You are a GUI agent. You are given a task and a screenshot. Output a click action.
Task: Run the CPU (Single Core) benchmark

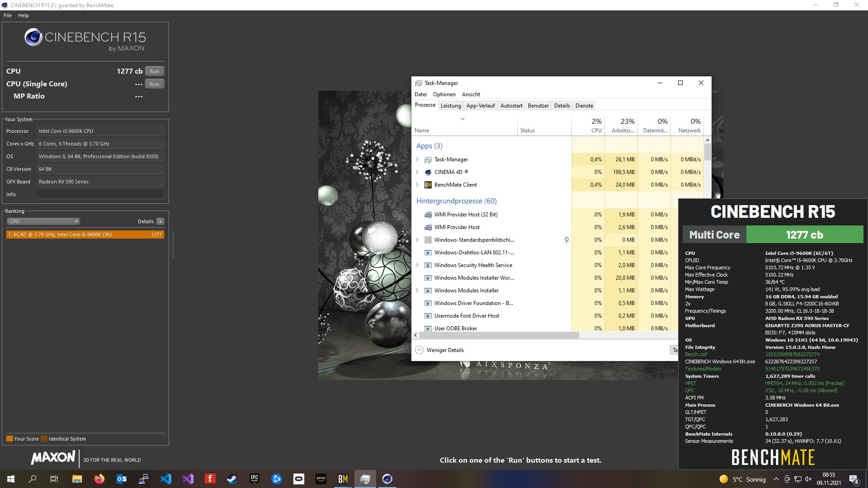click(155, 84)
